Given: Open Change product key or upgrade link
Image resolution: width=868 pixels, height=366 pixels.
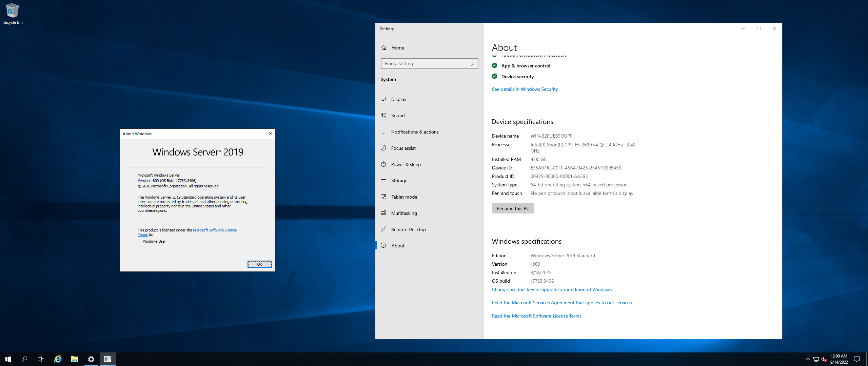Looking at the screenshot, I should click(x=552, y=289).
